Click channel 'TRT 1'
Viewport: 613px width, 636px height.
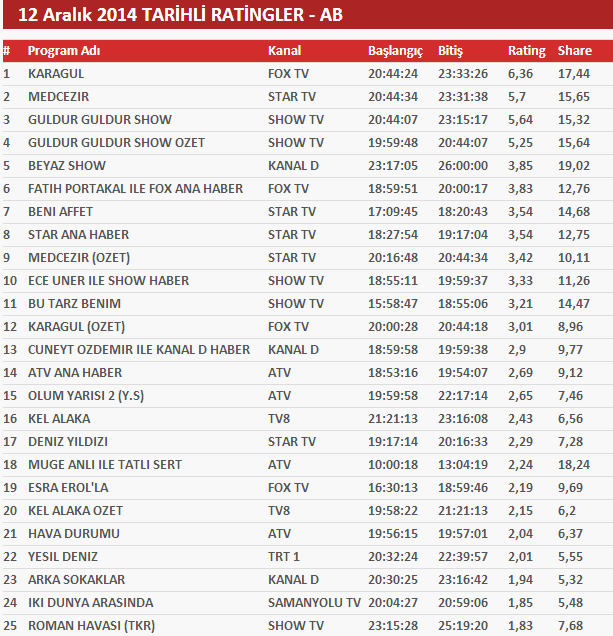(x=284, y=556)
